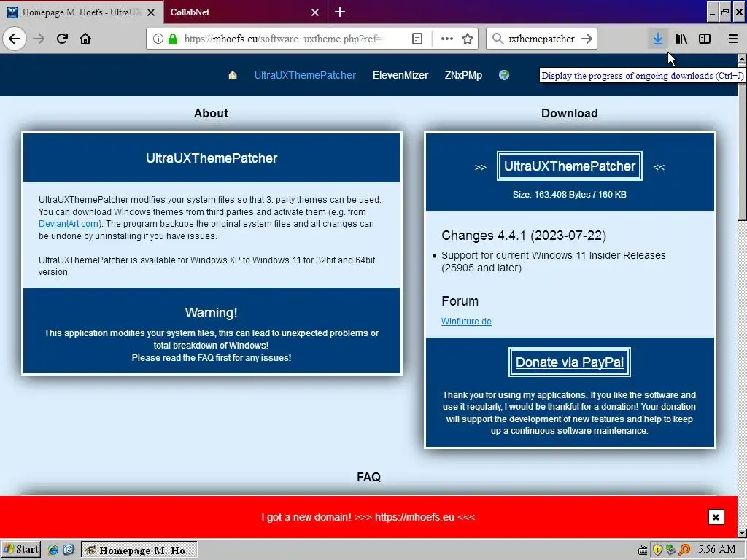
Task: Go back with the browser Back arrow
Action: (x=15, y=39)
